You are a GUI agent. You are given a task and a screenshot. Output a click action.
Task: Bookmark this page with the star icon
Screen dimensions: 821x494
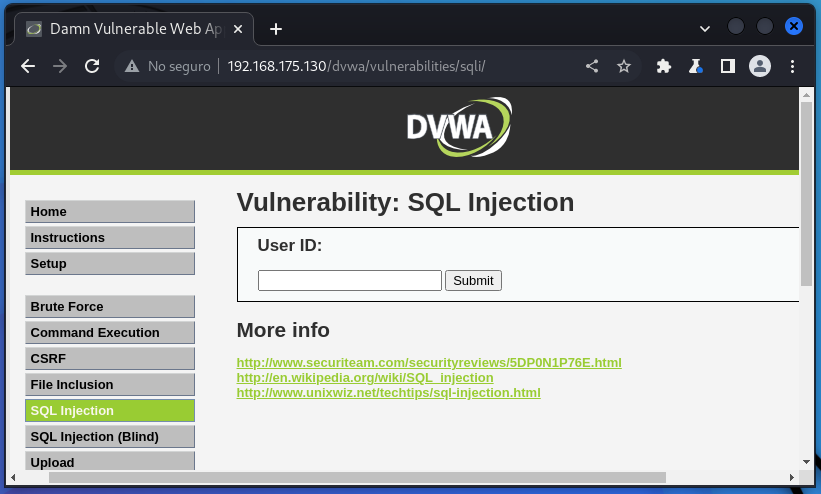(x=624, y=66)
